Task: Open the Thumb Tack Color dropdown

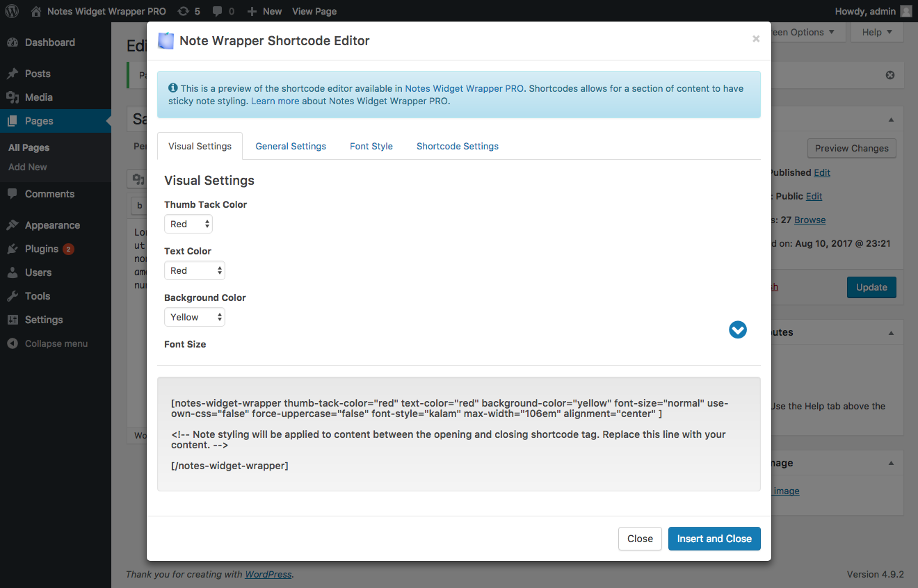Action: coord(188,224)
